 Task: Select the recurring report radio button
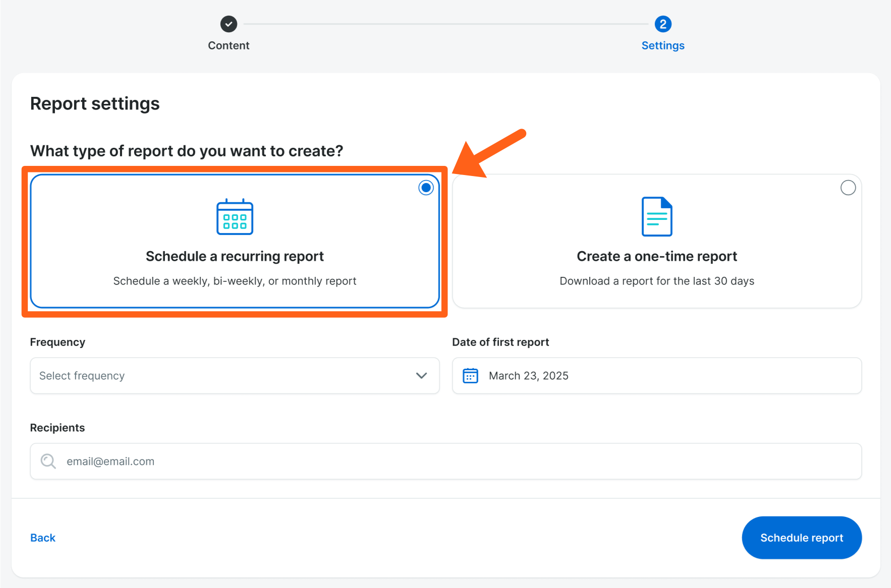426,188
